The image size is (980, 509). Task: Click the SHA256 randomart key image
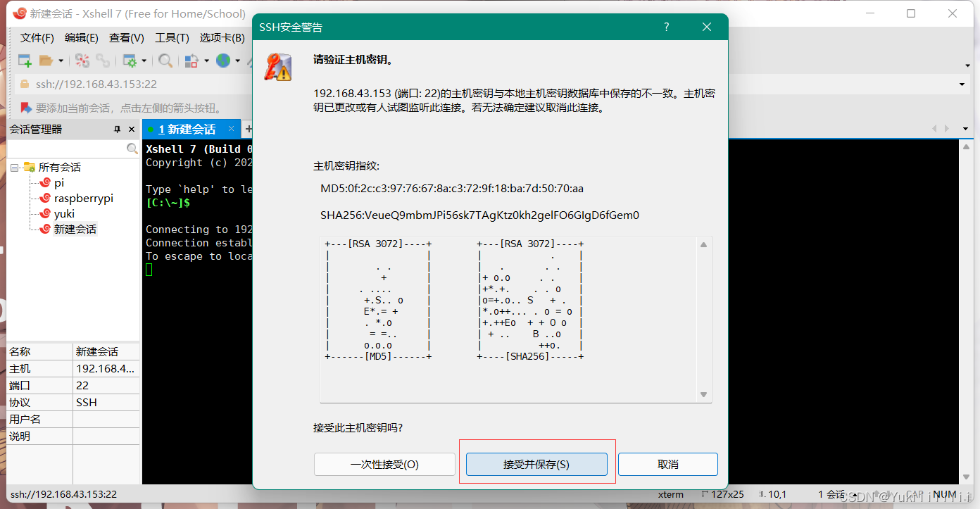pos(530,301)
